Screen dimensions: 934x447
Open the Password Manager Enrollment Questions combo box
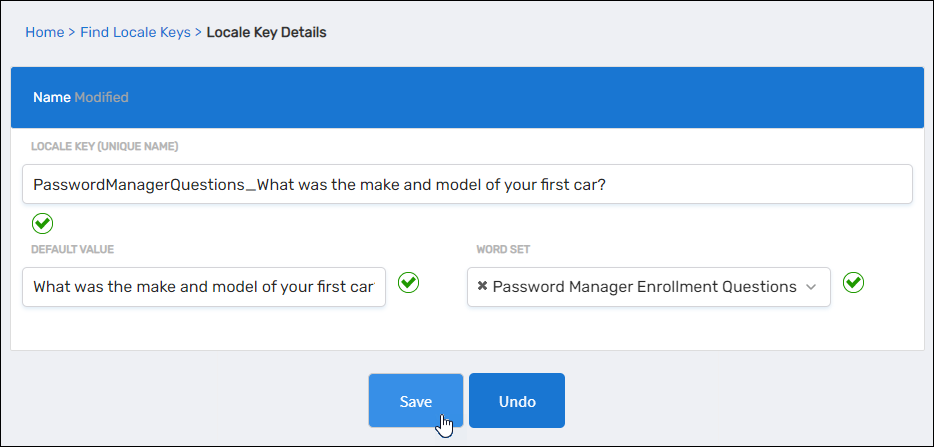tap(645, 286)
